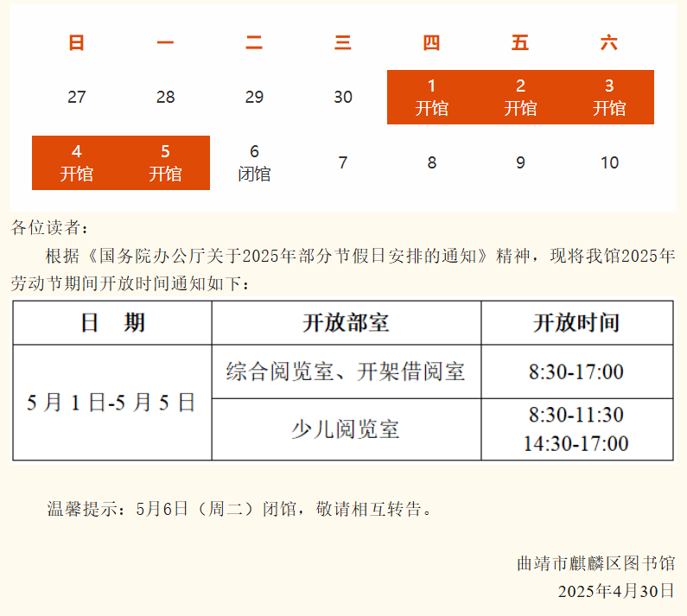Click calendar date 28
This screenshot has height=616, width=687.
pyautogui.click(x=166, y=97)
